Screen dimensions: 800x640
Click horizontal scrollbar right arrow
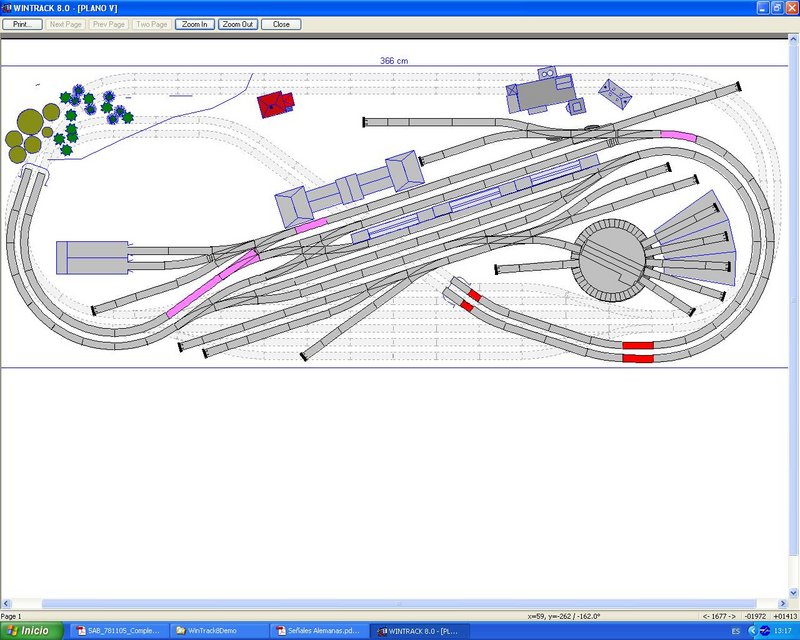pyautogui.click(x=783, y=604)
